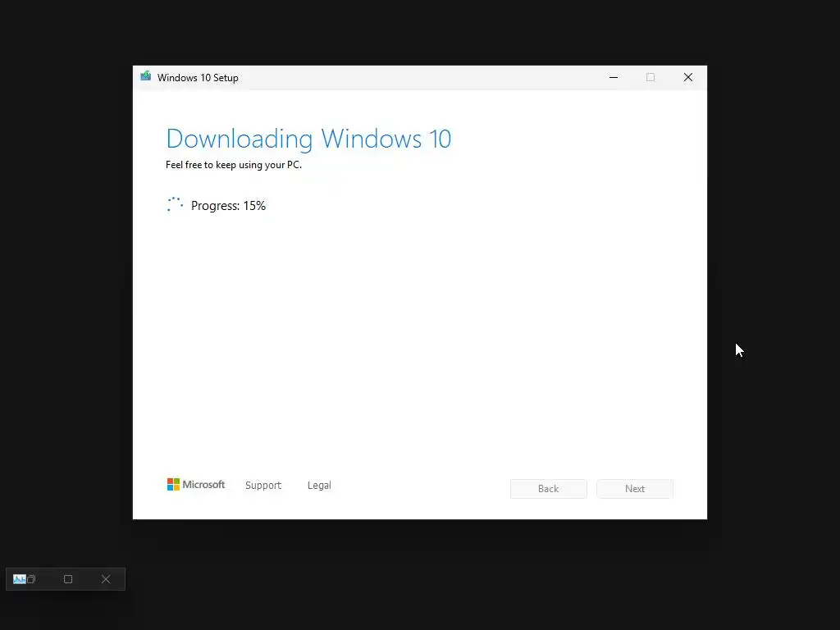Click the small minimized window's app icon
Viewport: 840px width, 630px height.
click(x=20, y=579)
